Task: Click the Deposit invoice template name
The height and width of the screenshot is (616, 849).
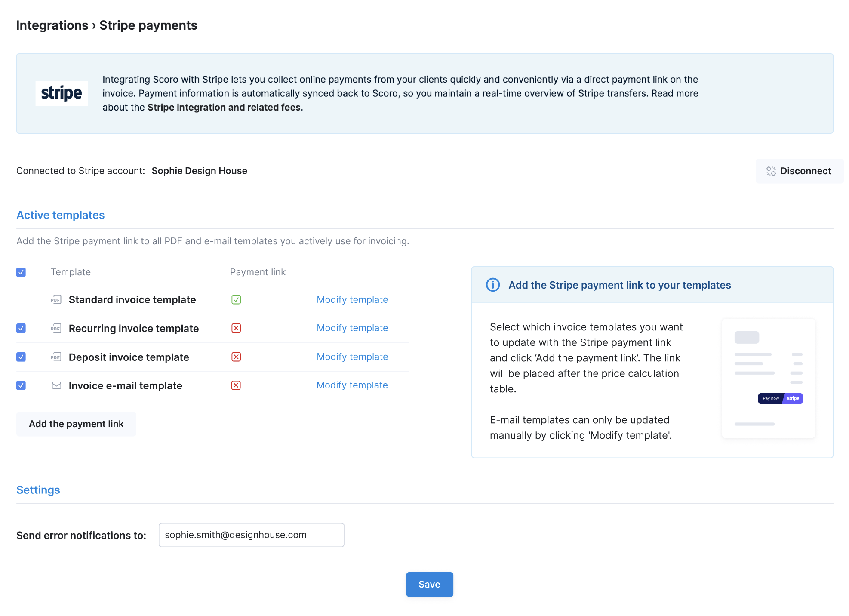Action: [x=129, y=357]
